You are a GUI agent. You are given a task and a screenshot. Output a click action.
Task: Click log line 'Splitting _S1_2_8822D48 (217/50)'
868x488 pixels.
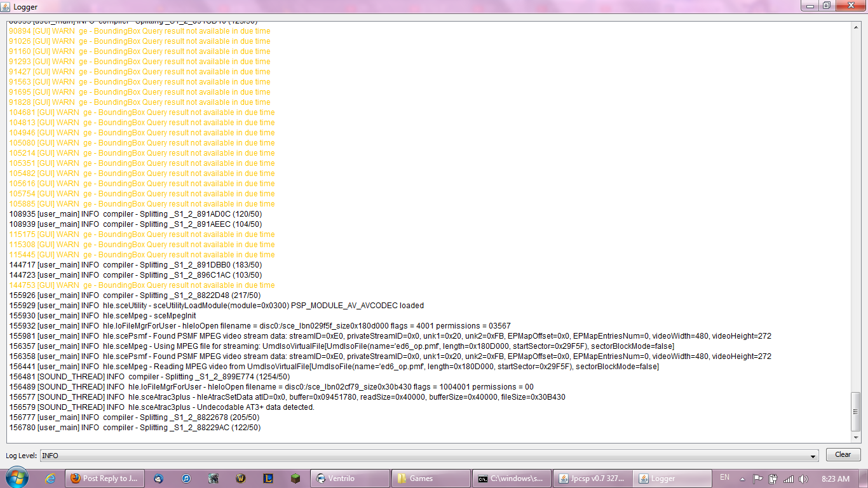click(135, 295)
